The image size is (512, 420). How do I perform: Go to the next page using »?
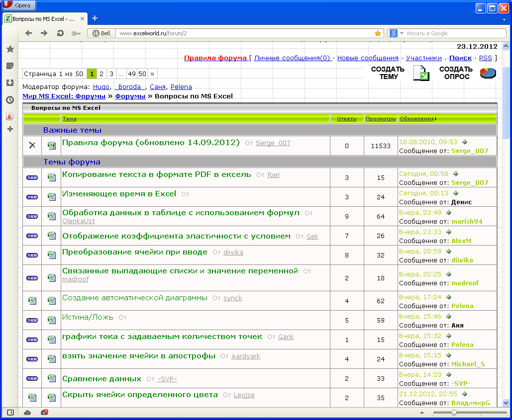(152, 74)
